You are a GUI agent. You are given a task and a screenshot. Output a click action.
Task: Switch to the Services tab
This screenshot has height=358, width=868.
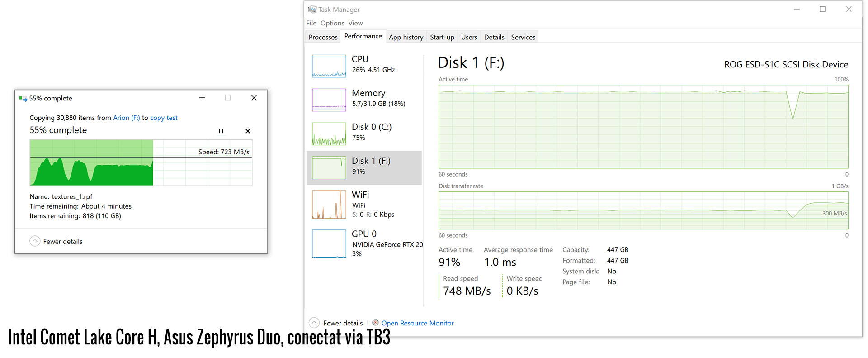tap(523, 37)
